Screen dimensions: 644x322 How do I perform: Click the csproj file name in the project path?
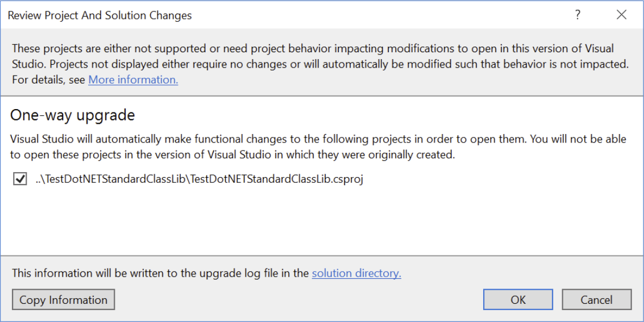pos(277,179)
